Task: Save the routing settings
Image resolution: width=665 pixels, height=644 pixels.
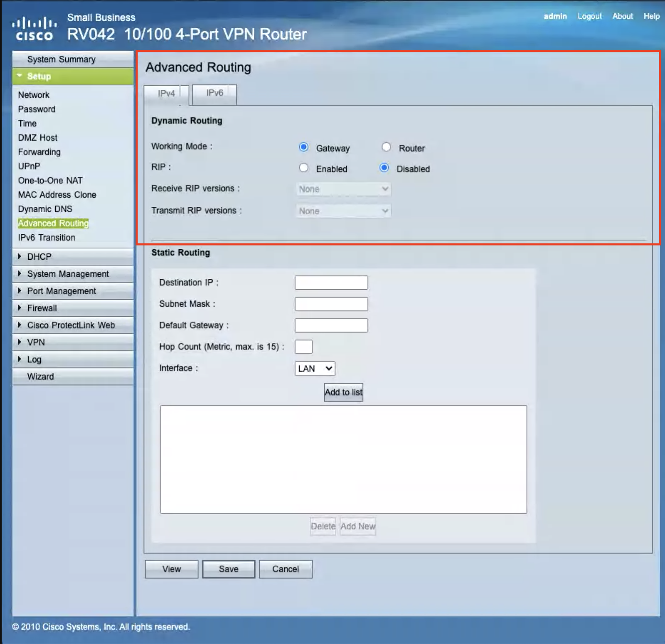Action: [229, 569]
